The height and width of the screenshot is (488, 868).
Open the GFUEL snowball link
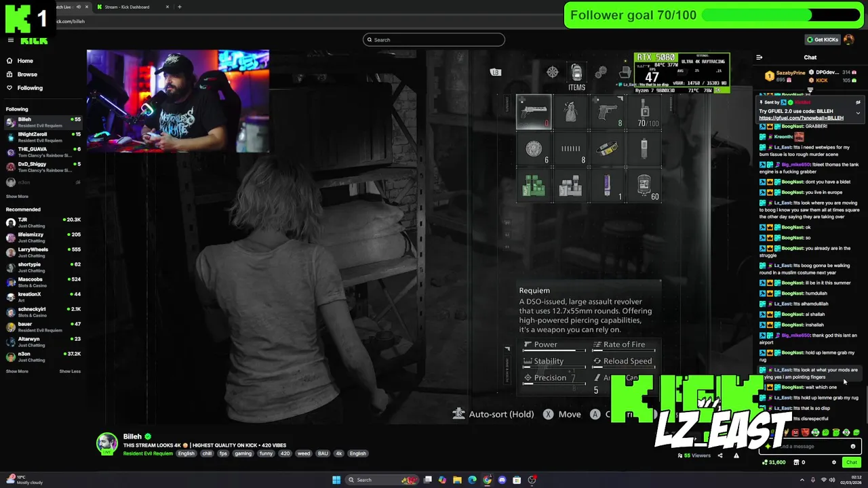801,118
